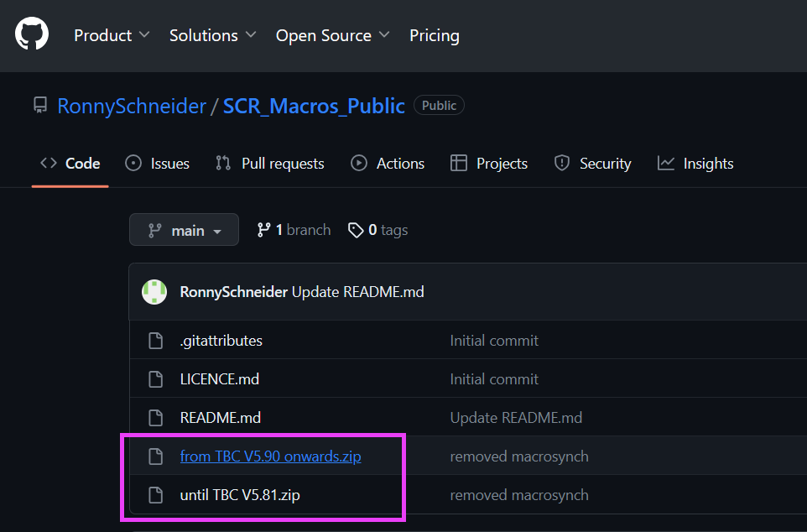
Task: Open the main branch selector
Action: tap(184, 230)
